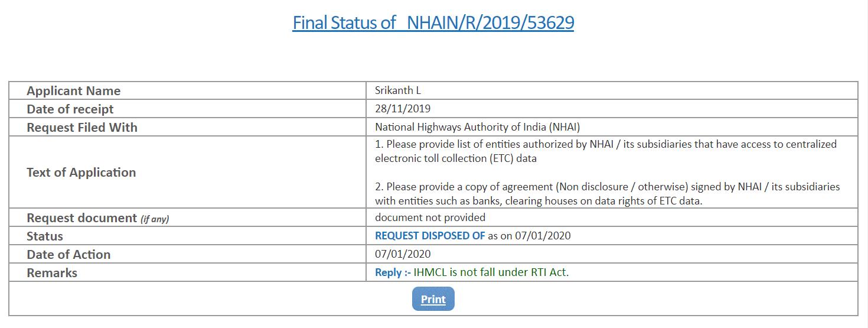Select the green 'IHMCL is not fall under RTI Act' text
This screenshot has width=868, height=328.
click(x=491, y=273)
